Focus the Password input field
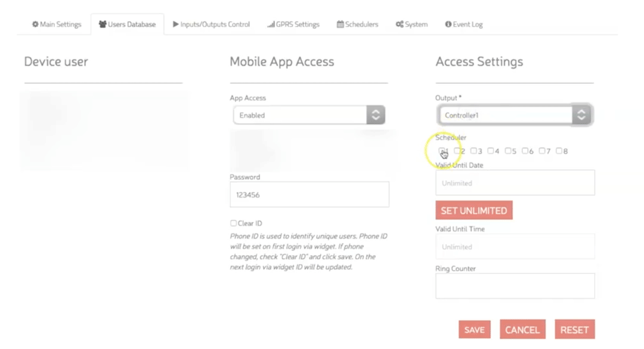This screenshot has height=349, width=644. (x=309, y=195)
